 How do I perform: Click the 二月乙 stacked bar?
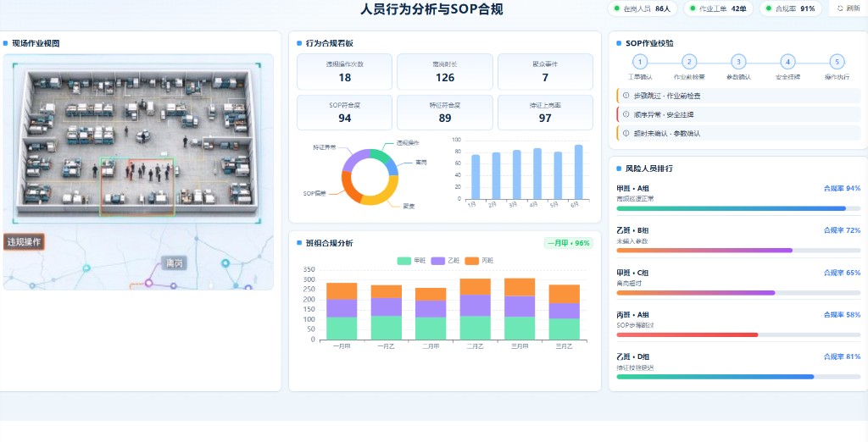[475, 309]
